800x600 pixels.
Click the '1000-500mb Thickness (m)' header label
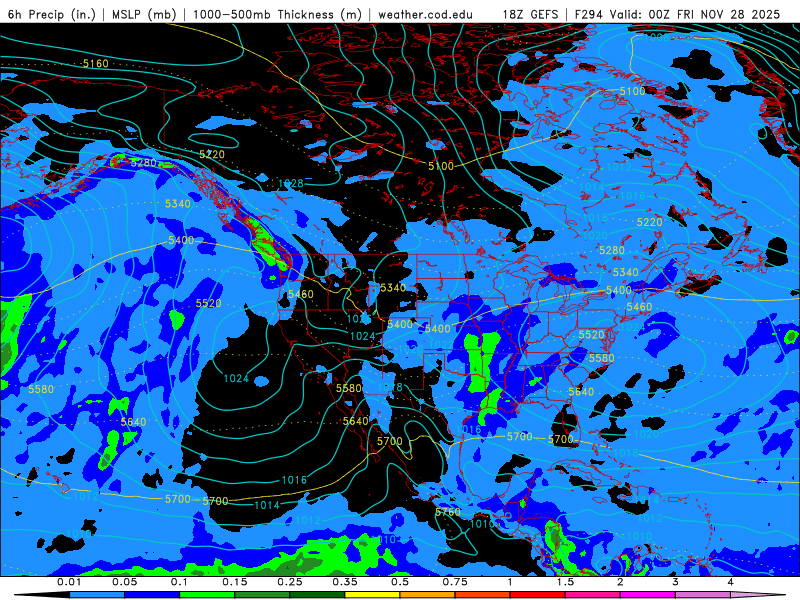tap(277, 14)
